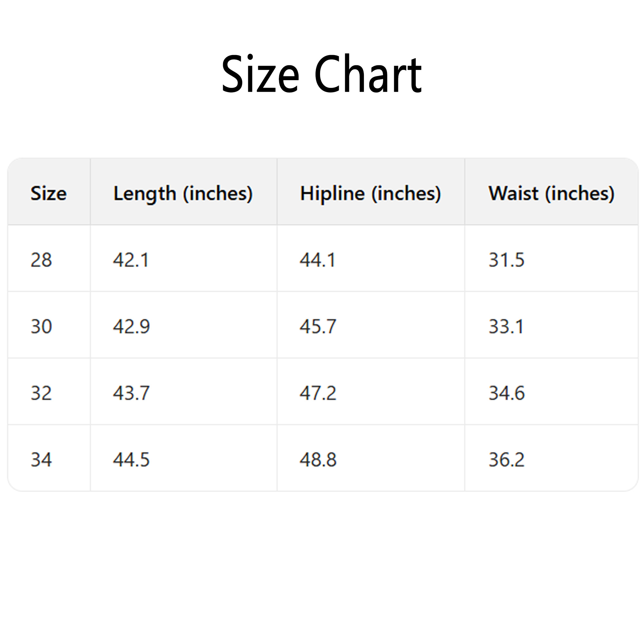Select the "Waist (inches)" column header
Screen dimensions: 644x644
(x=551, y=193)
